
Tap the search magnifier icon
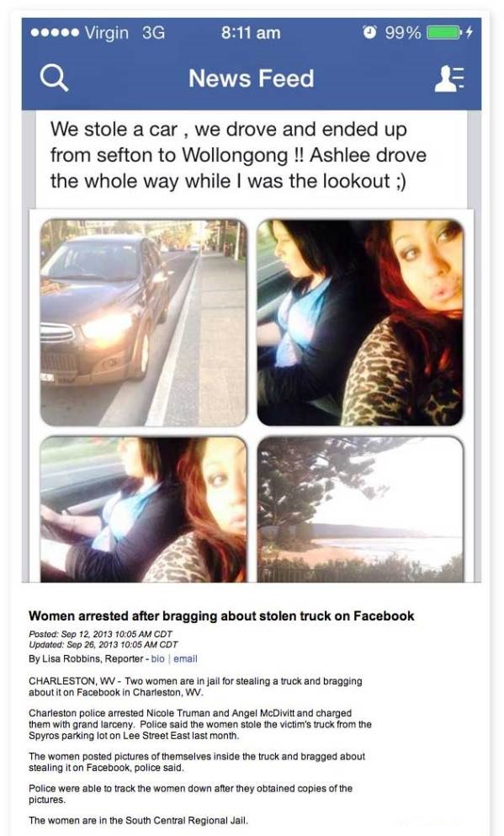coord(55,78)
